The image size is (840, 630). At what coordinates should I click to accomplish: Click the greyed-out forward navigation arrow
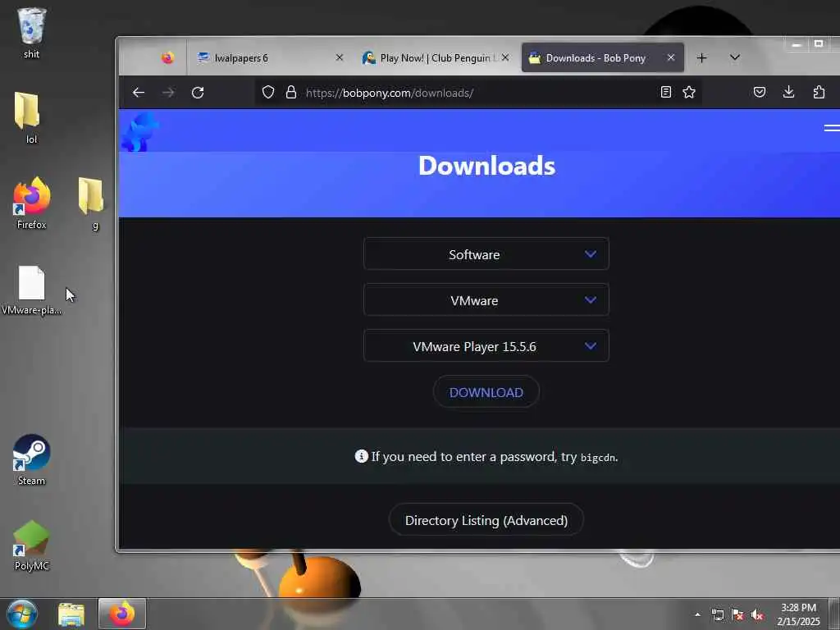(x=168, y=93)
